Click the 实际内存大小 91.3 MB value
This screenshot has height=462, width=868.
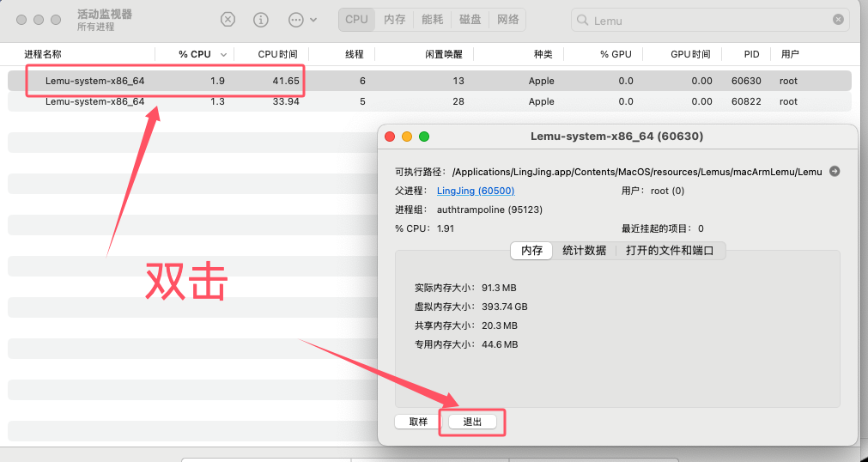tap(499, 288)
